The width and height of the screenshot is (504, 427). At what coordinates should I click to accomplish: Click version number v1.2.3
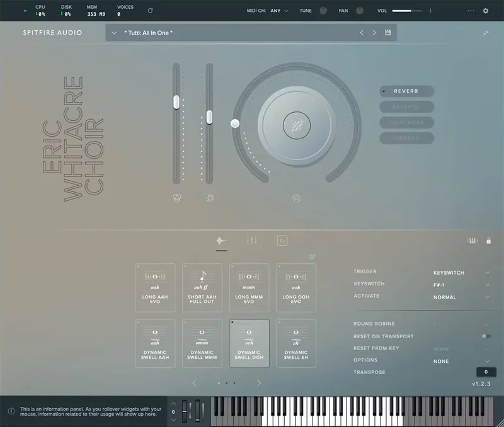[481, 384]
